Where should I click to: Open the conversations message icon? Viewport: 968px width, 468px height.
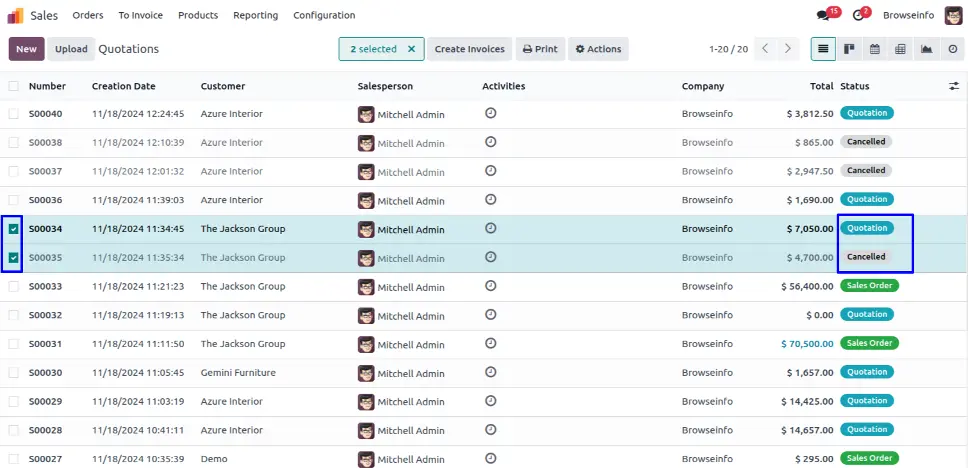click(824, 15)
